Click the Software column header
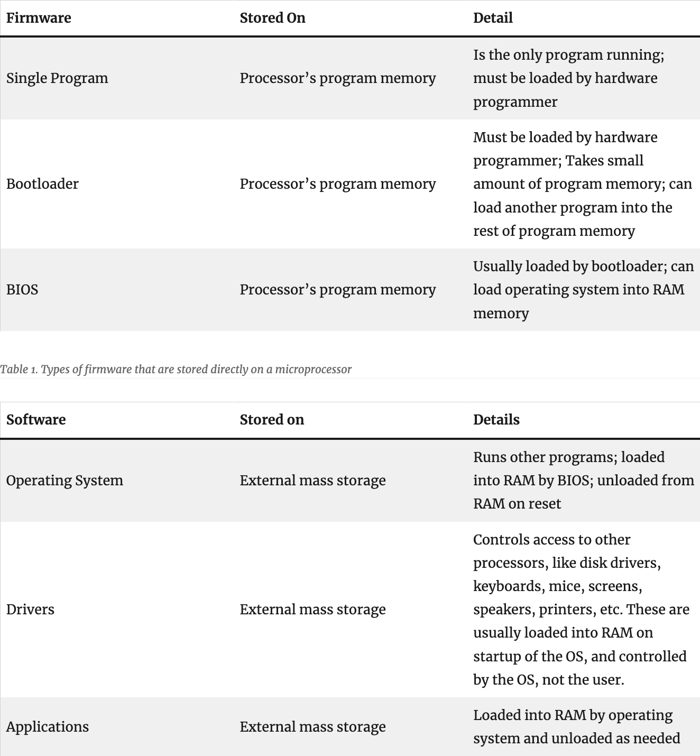 point(36,420)
